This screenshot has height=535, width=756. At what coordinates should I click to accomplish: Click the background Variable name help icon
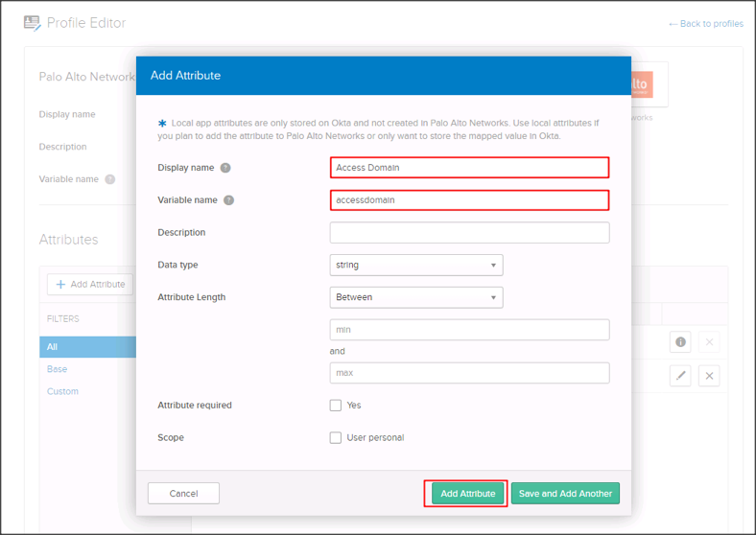point(110,179)
